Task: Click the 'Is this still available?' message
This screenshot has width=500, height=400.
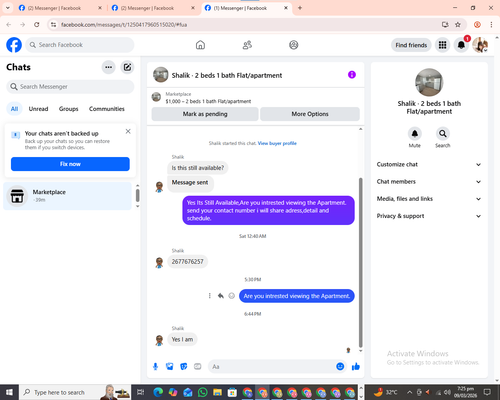Action: pyautogui.click(x=198, y=168)
